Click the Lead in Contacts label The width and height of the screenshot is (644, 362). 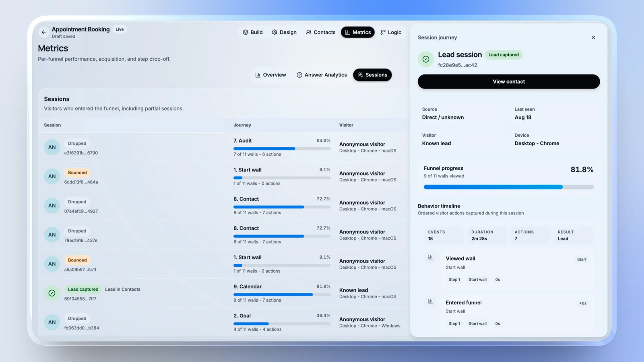(x=123, y=289)
